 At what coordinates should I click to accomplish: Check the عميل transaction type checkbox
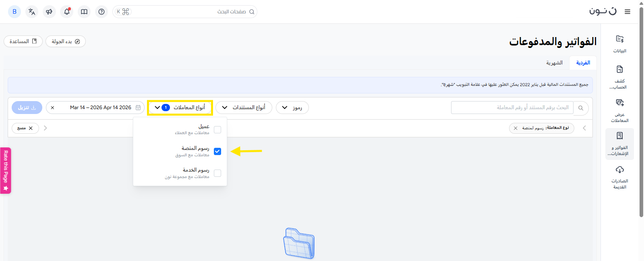click(217, 130)
